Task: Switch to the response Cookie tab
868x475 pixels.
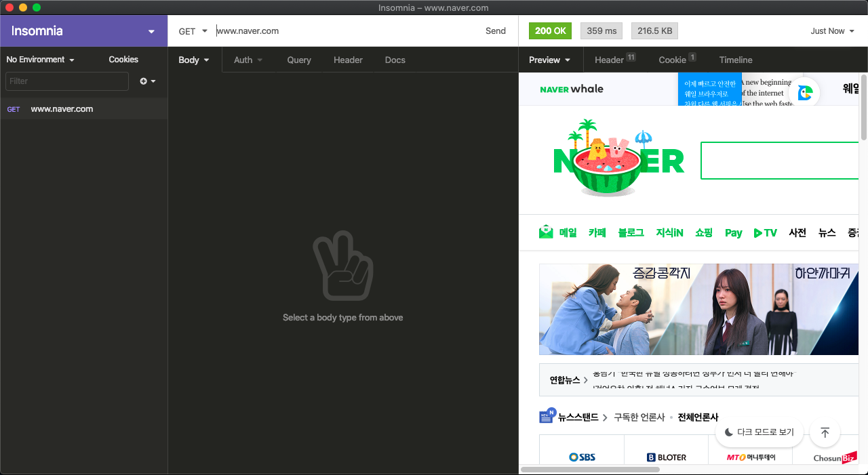Action: [677, 60]
